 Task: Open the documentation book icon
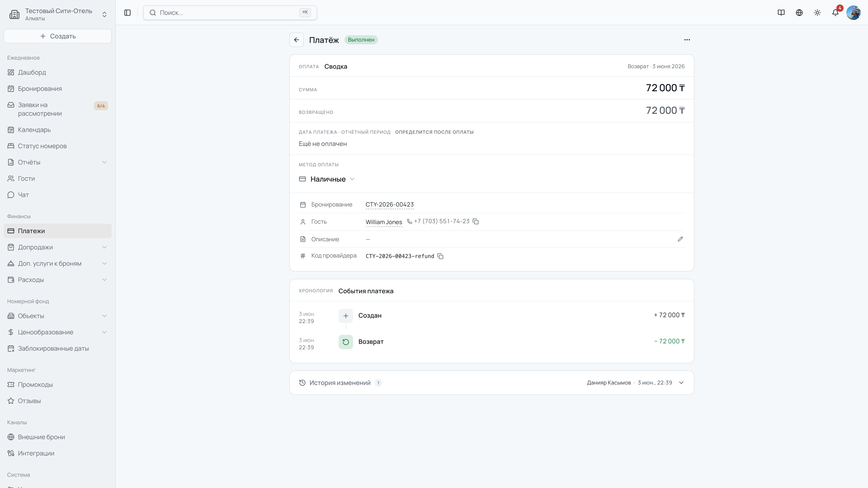point(781,12)
